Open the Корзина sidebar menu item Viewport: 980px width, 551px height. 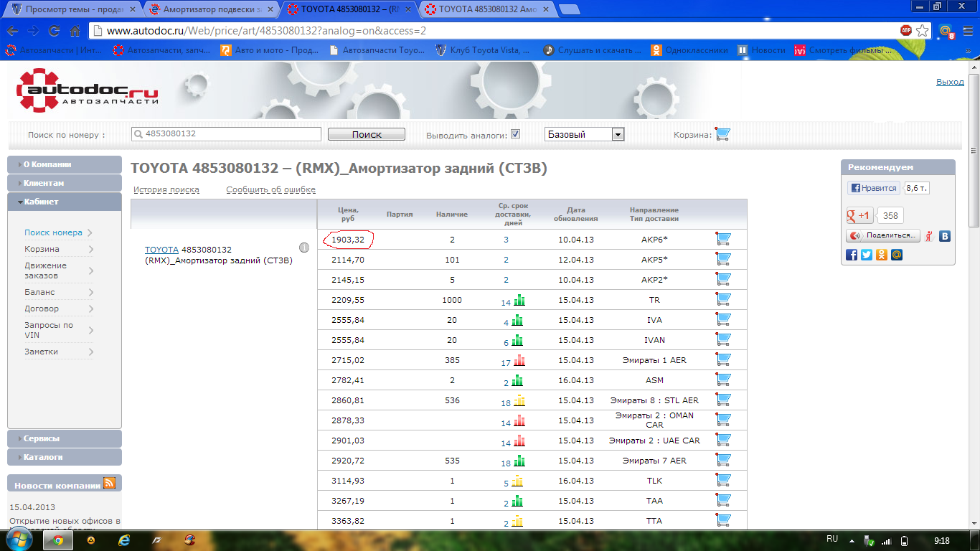click(x=42, y=249)
